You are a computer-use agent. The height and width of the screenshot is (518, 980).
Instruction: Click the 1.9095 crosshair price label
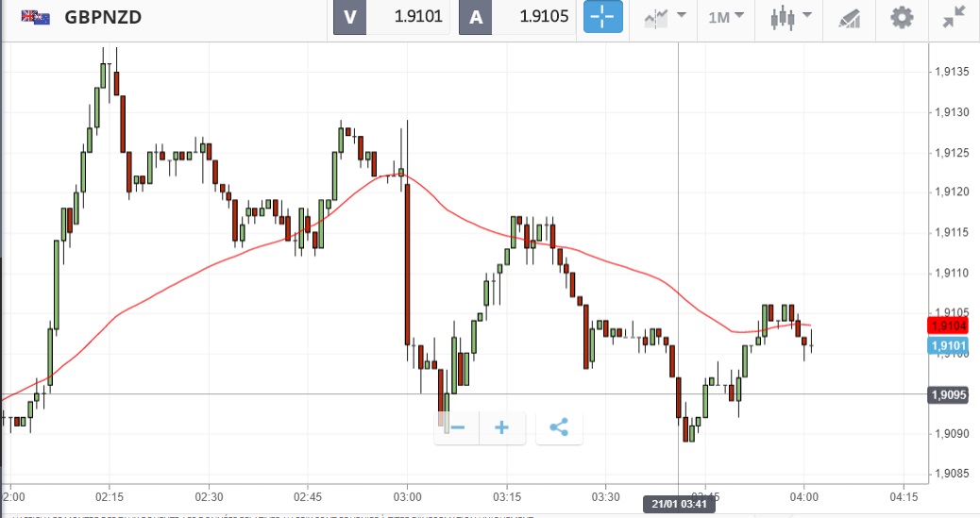click(x=948, y=394)
